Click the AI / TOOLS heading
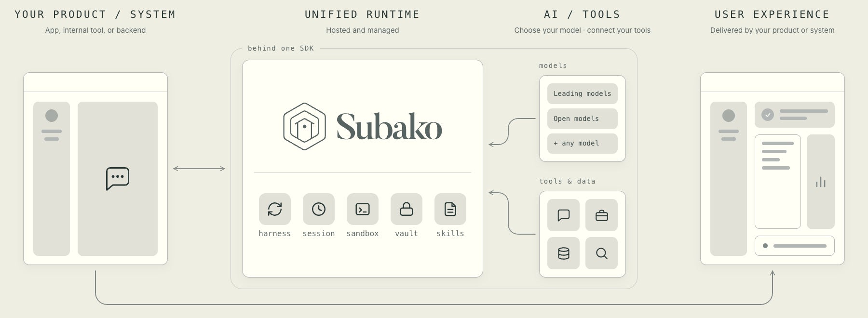This screenshot has height=318, width=868. pyautogui.click(x=582, y=14)
